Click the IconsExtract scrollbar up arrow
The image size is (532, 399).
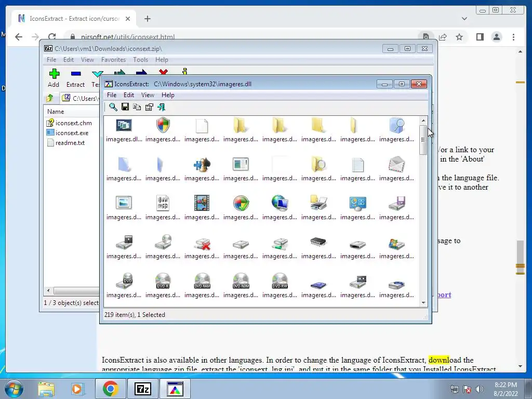tap(423, 121)
